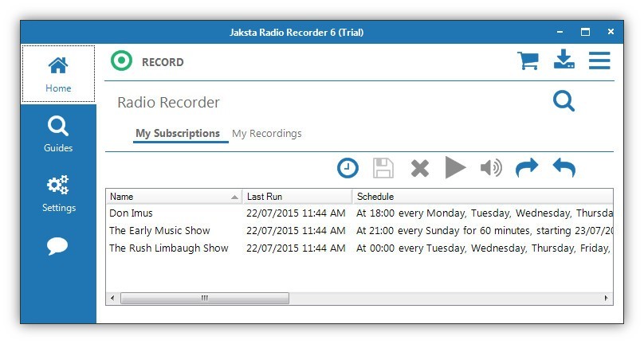
Task: Start recording with green record icon
Action: pyautogui.click(x=122, y=61)
